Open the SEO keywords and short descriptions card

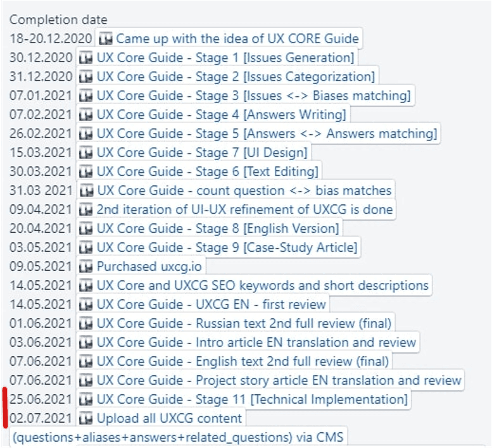[262, 286]
